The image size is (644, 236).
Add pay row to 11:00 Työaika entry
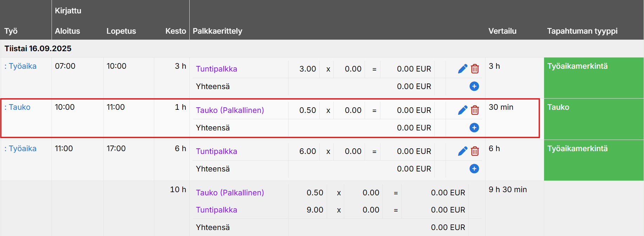[x=474, y=169]
